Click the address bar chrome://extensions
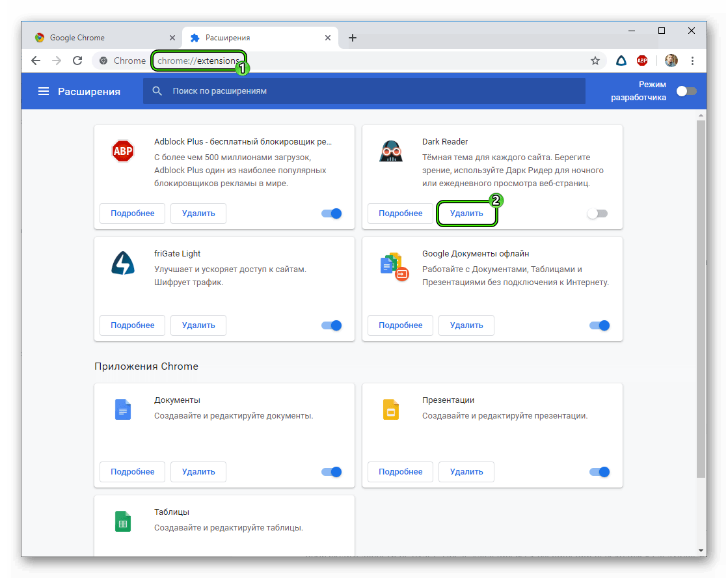728x578 pixels. 198,61
